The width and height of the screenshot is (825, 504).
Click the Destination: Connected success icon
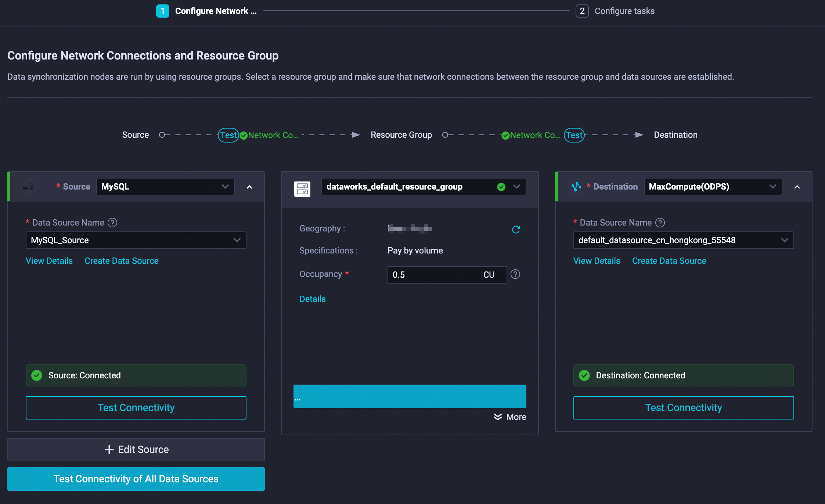[x=584, y=375]
